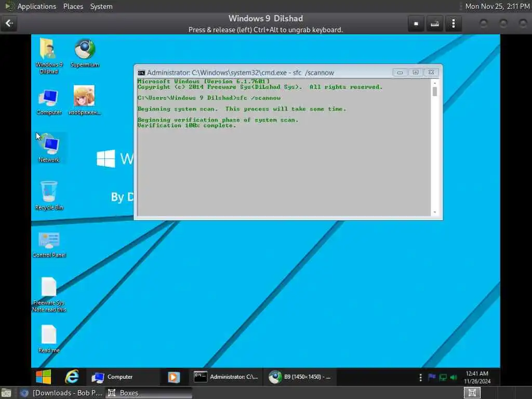This screenshot has width=532, height=399.
Task: Go back using the Boxes back arrow
Action: click(x=9, y=23)
